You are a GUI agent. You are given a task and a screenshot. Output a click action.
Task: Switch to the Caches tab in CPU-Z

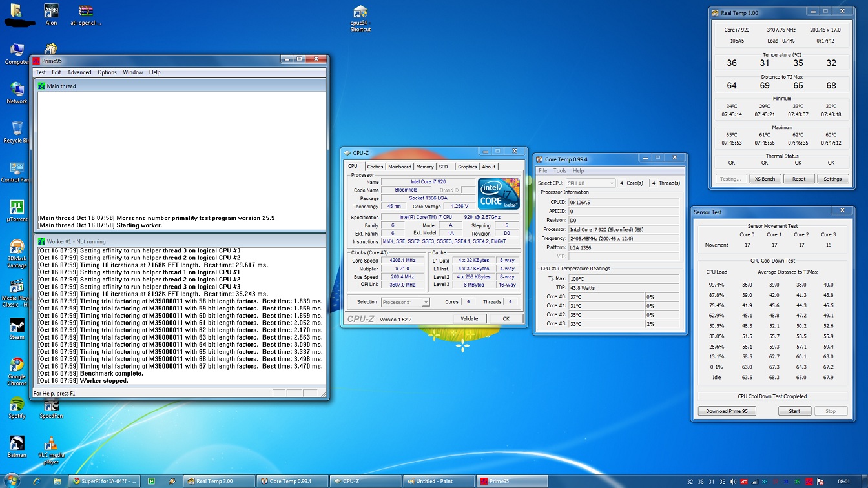click(x=375, y=167)
